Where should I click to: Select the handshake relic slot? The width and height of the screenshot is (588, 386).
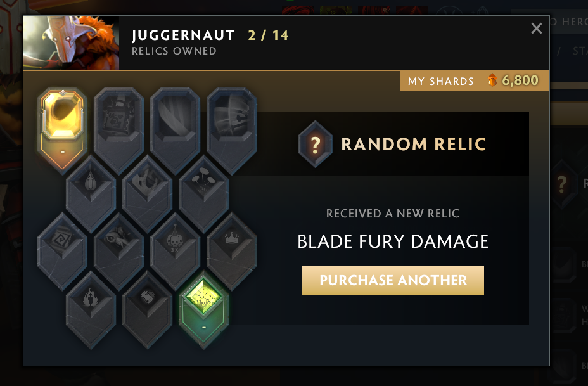tap(147, 310)
